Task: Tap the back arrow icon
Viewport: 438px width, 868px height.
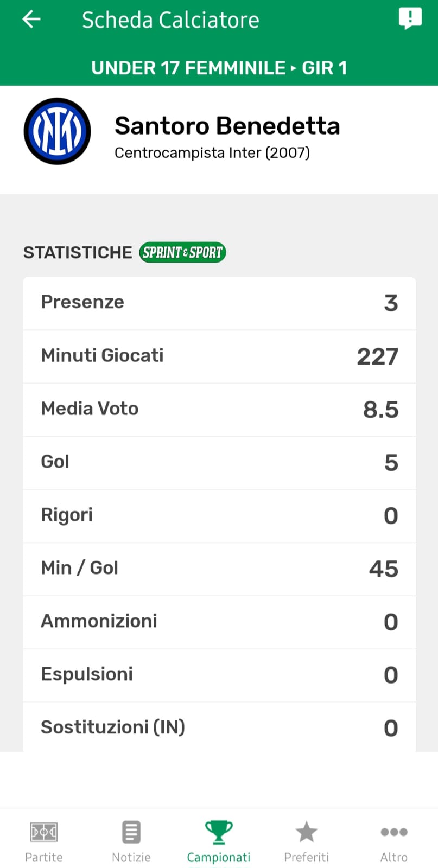Action: point(31,20)
